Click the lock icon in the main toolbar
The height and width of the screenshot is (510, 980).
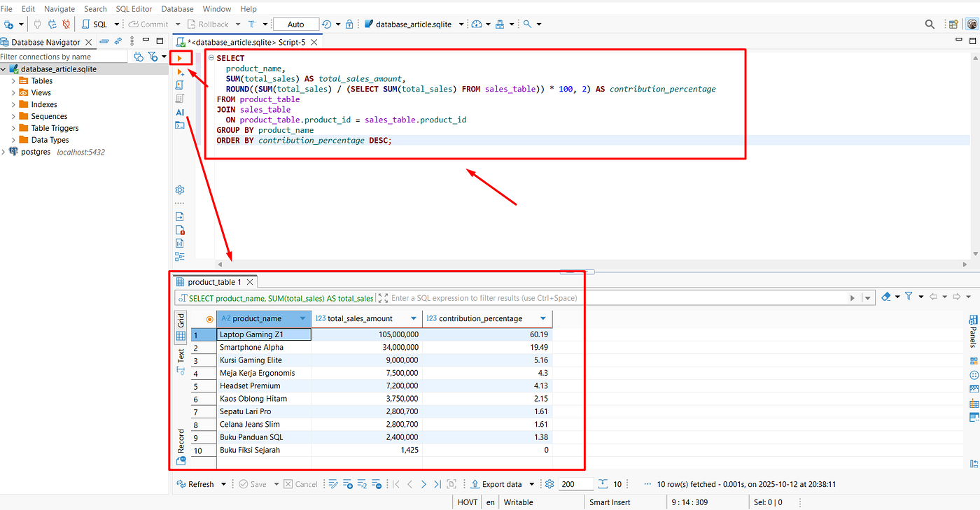349,24
